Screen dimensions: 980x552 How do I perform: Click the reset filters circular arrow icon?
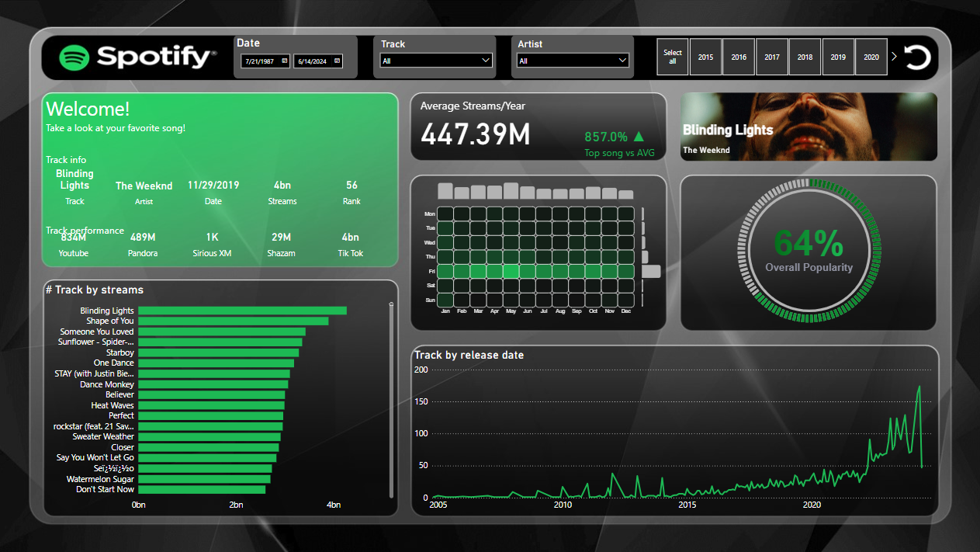pyautogui.click(x=917, y=57)
